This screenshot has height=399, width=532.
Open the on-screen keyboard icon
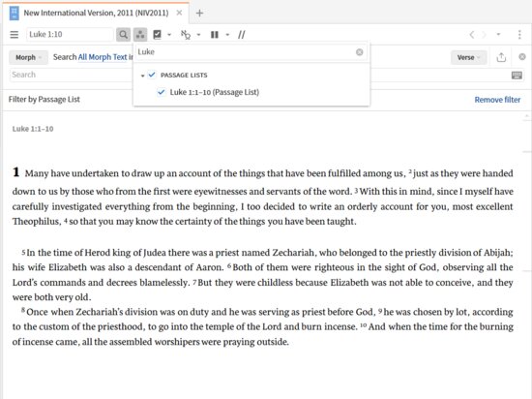517,75
